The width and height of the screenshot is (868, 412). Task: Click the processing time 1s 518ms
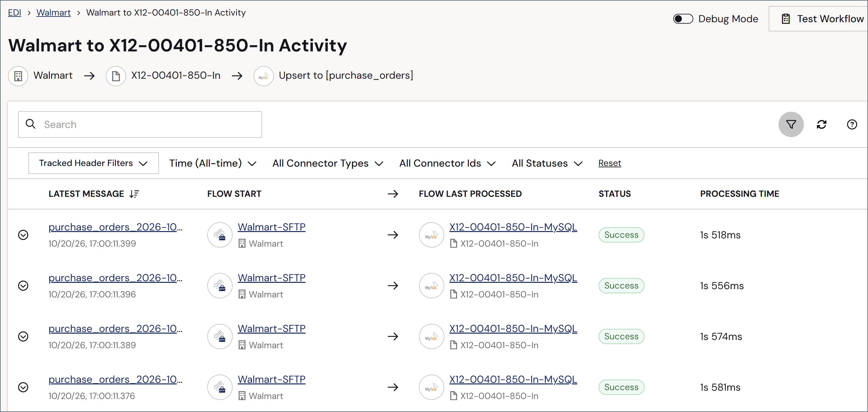[x=720, y=235]
